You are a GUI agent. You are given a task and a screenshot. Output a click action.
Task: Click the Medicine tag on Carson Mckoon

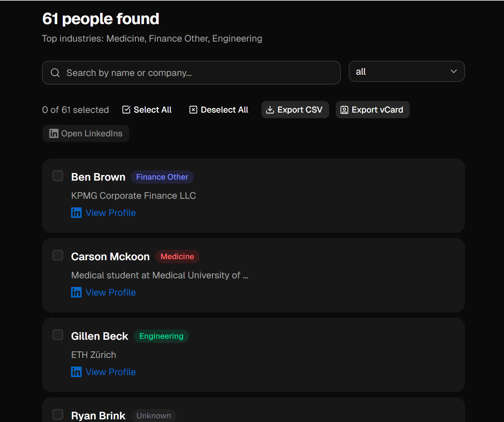(x=177, y=257)
